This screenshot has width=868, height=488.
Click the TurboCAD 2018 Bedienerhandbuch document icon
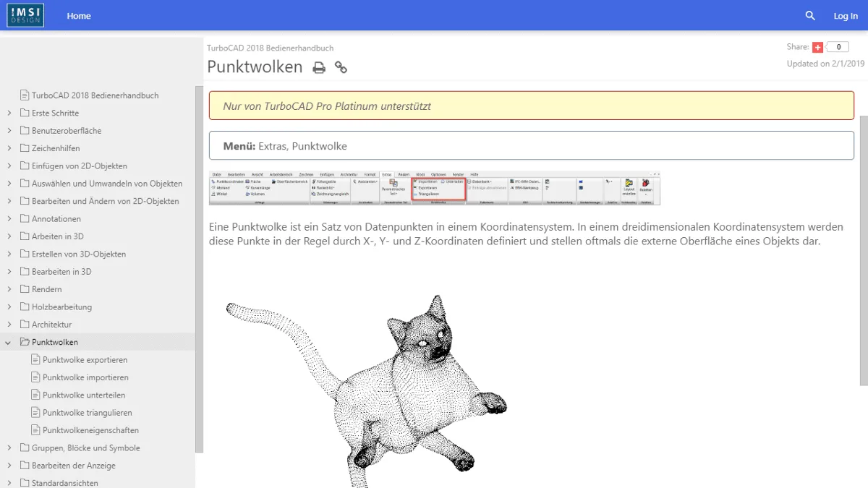25,95
